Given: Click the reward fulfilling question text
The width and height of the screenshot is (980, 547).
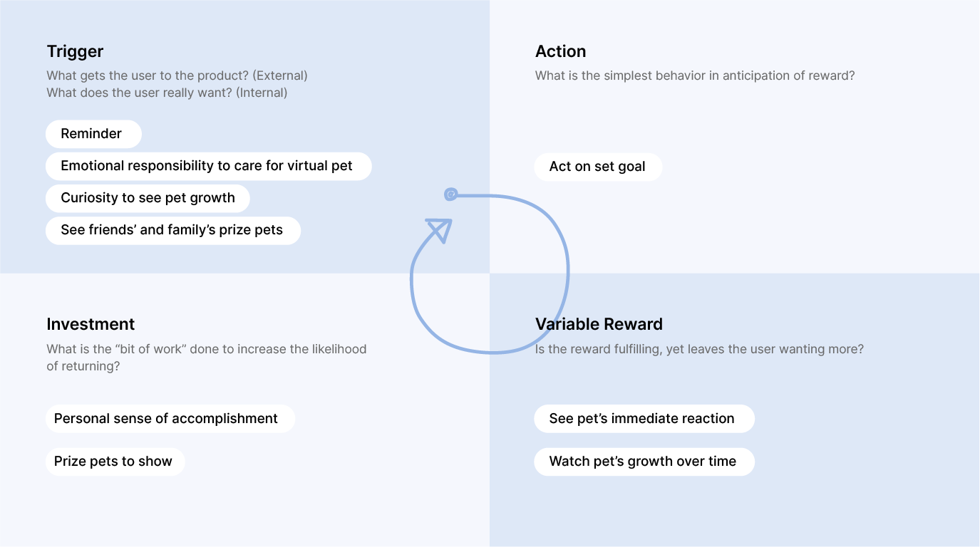Looking at the screenshot, I should pos(699,349).
